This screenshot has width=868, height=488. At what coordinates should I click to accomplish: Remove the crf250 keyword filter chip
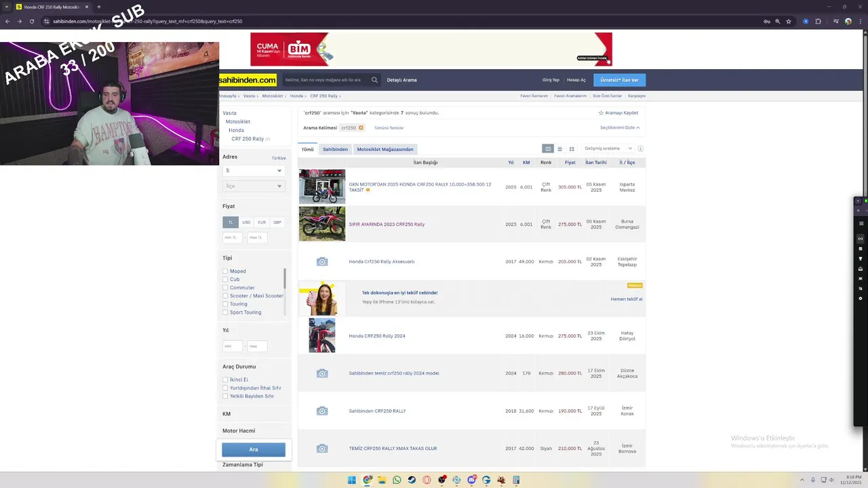click(x=361, y=127)
